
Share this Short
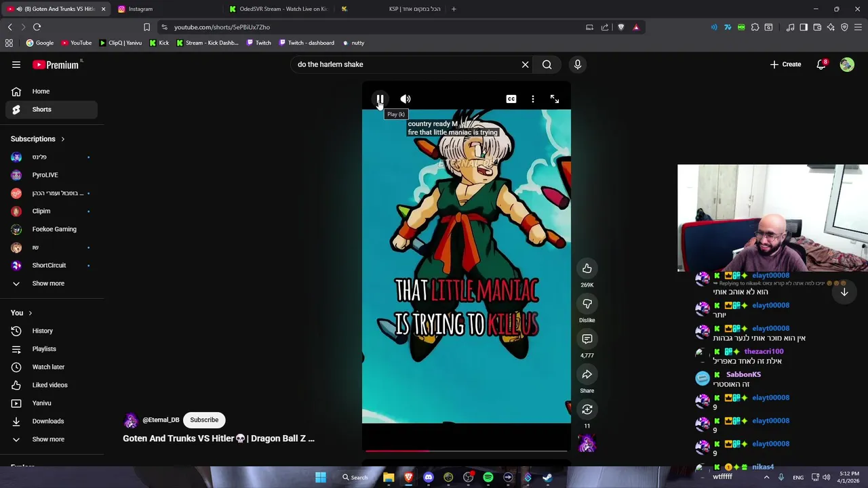click(x=587, y=374)
